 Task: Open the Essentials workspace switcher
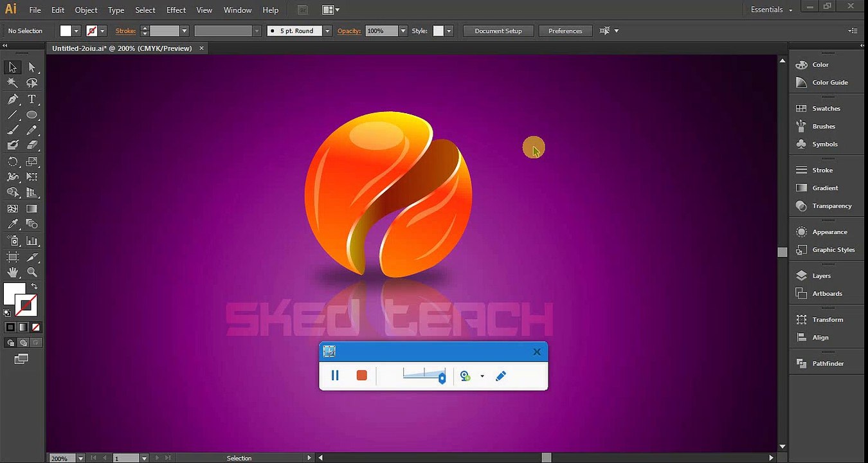pos(771,10)
